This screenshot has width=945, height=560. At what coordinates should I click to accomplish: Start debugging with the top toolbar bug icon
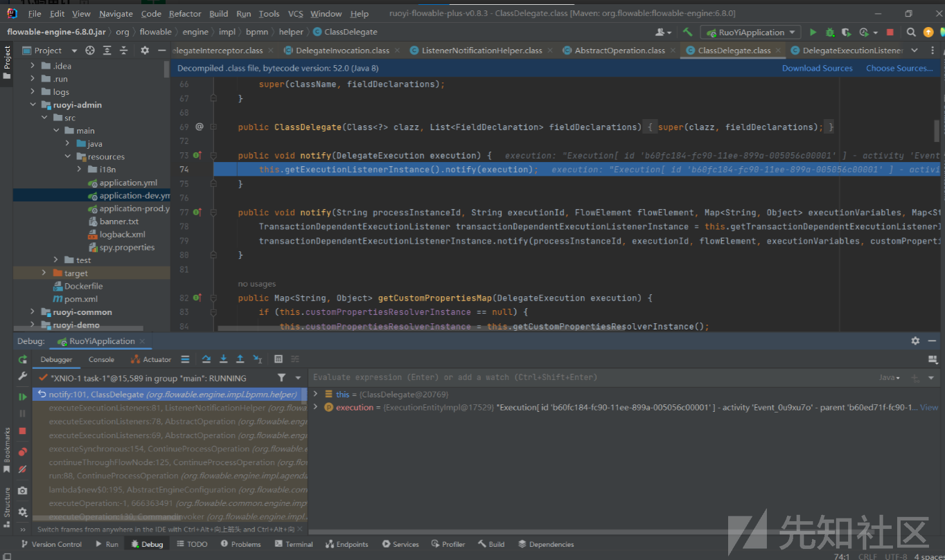point(829,33)
